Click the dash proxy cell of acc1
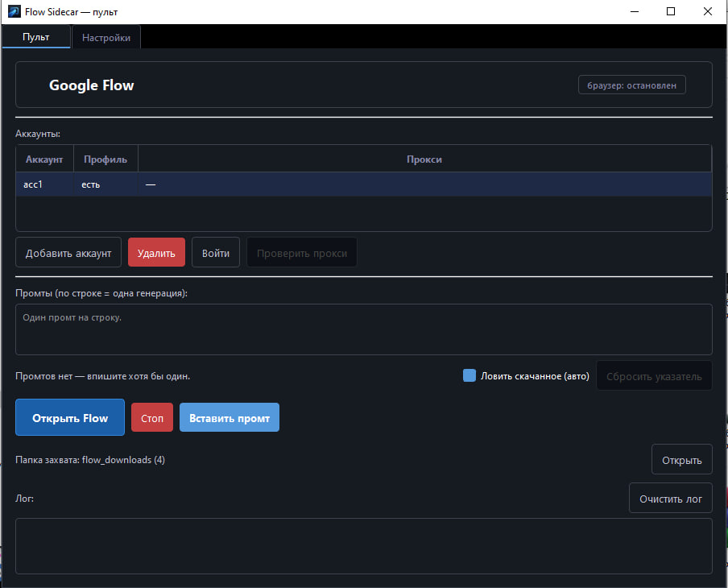The height and width of the screenshot is (588, 728). 424,184
